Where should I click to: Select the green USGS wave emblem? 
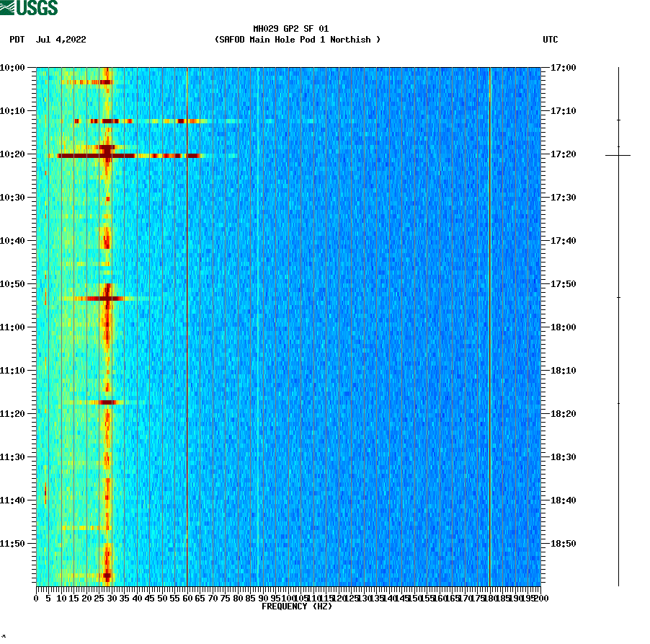8,6
